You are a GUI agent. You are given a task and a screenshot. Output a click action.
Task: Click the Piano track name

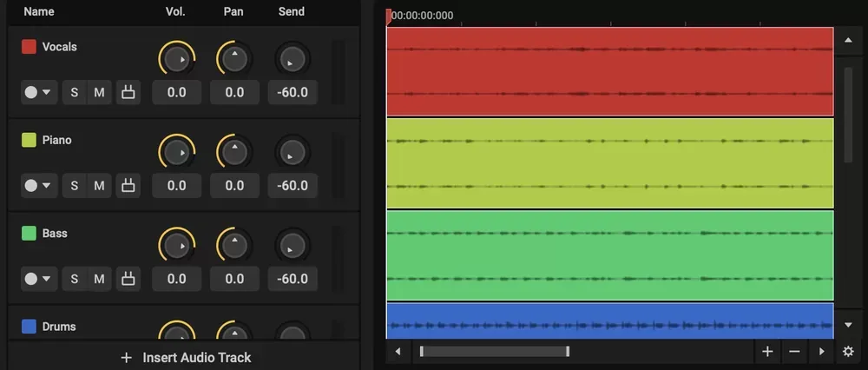(57, 140)
